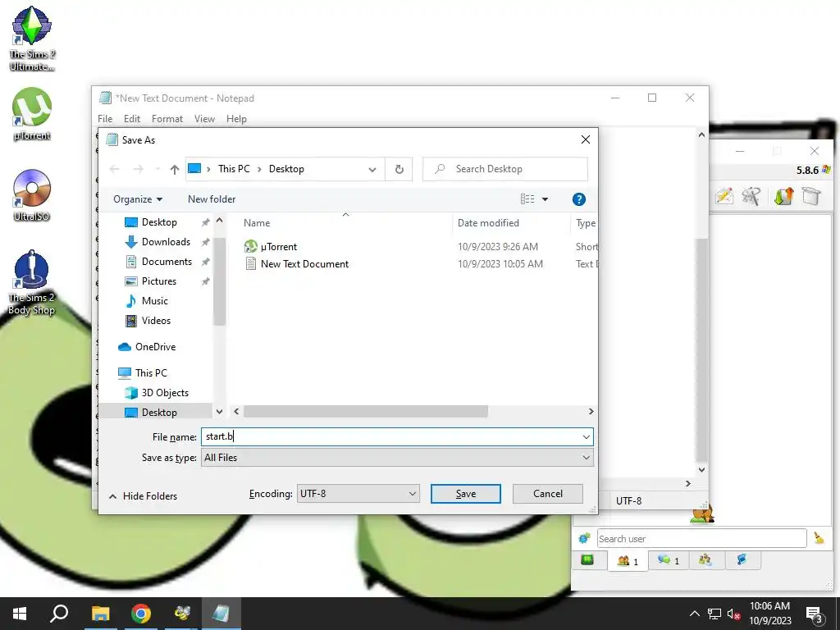Click the gear icon beside Search user
The width and height of the screenshot is (840, 630).
[x=584, y=538]
